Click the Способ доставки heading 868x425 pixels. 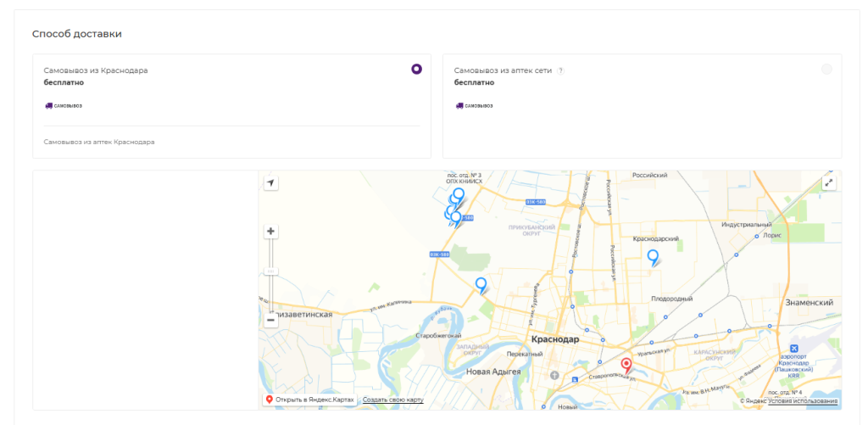(77, 34)
